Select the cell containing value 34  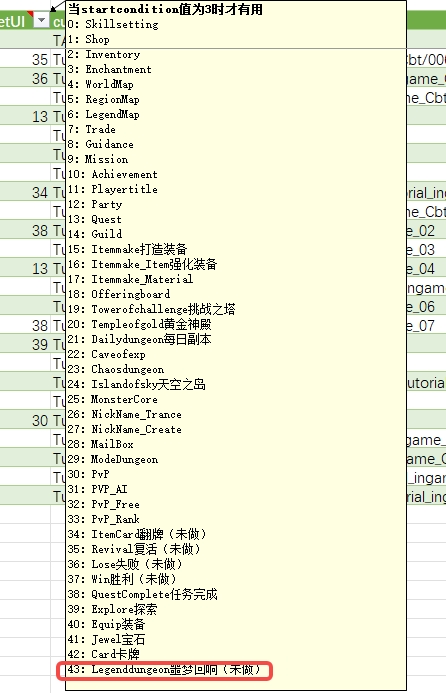point(25,192)
